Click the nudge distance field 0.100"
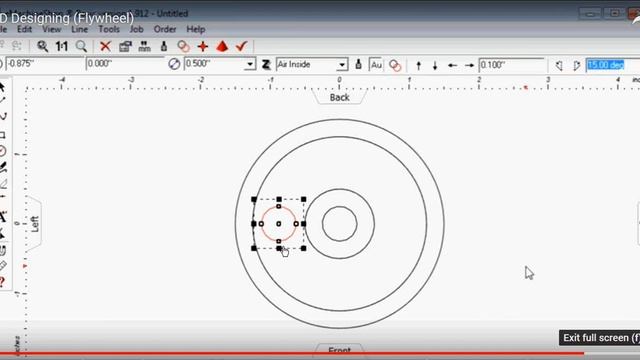The image size is (640, 360). click(511, 65)
